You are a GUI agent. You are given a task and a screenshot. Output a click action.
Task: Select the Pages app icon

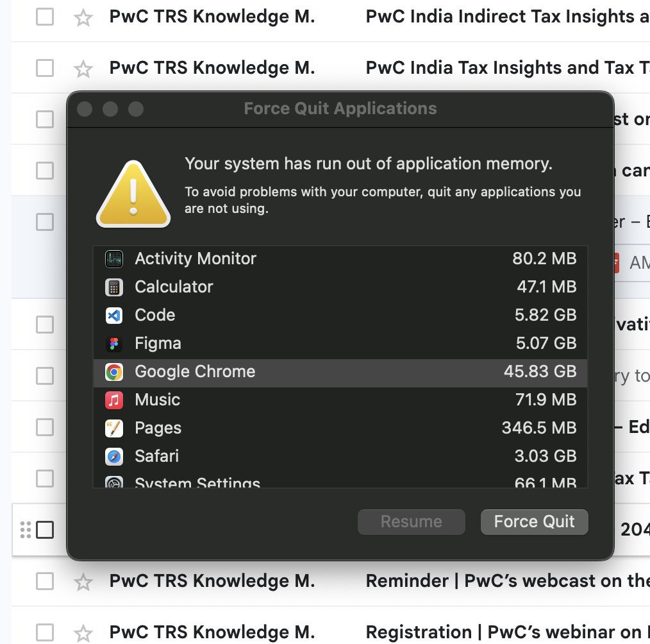114,428
